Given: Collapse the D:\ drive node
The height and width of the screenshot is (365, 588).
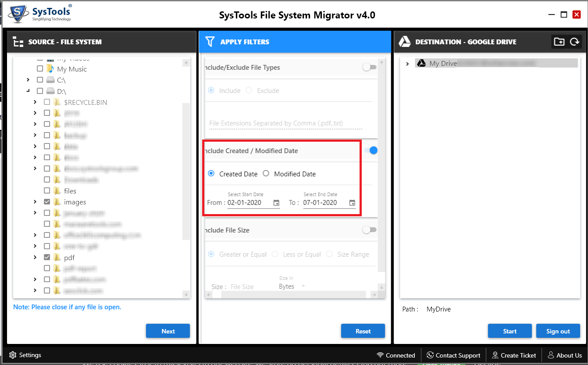Looking at the screenshot, I should 28,91.
